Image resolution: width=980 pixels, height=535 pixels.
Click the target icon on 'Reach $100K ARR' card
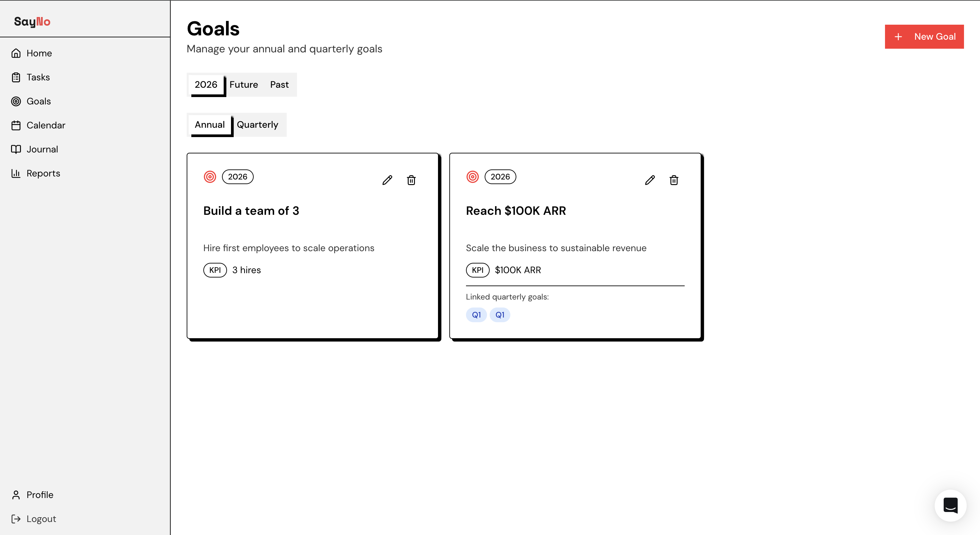pyautogui.click(x=473, y=176)
